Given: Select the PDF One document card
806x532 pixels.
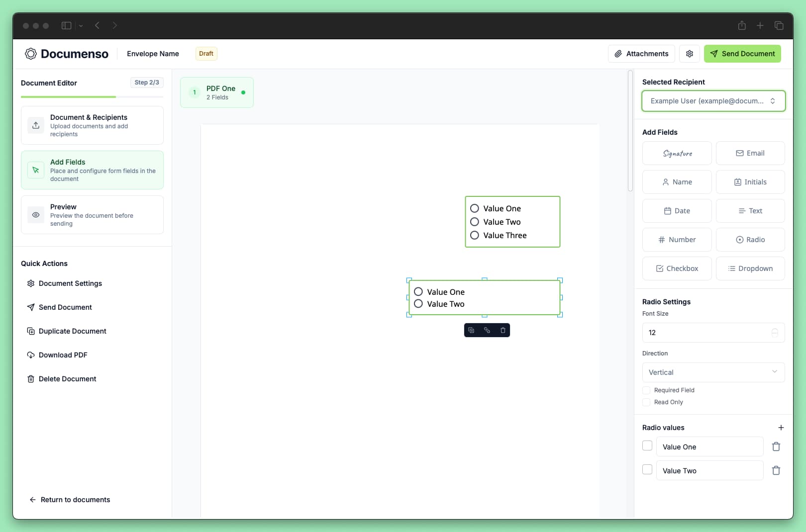Looking at the screenshot, I should [217, 92].
